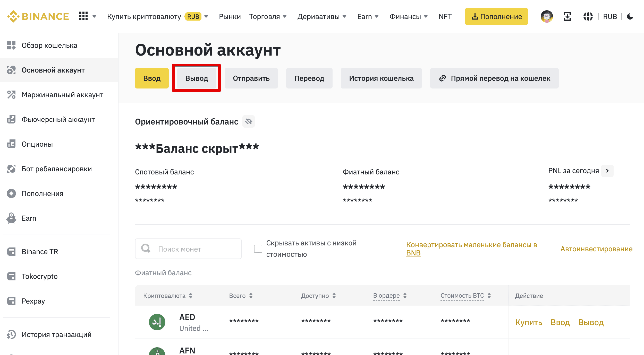Click the Pexpay sidebar icon

pyautogui.click(x=11, y=301)
